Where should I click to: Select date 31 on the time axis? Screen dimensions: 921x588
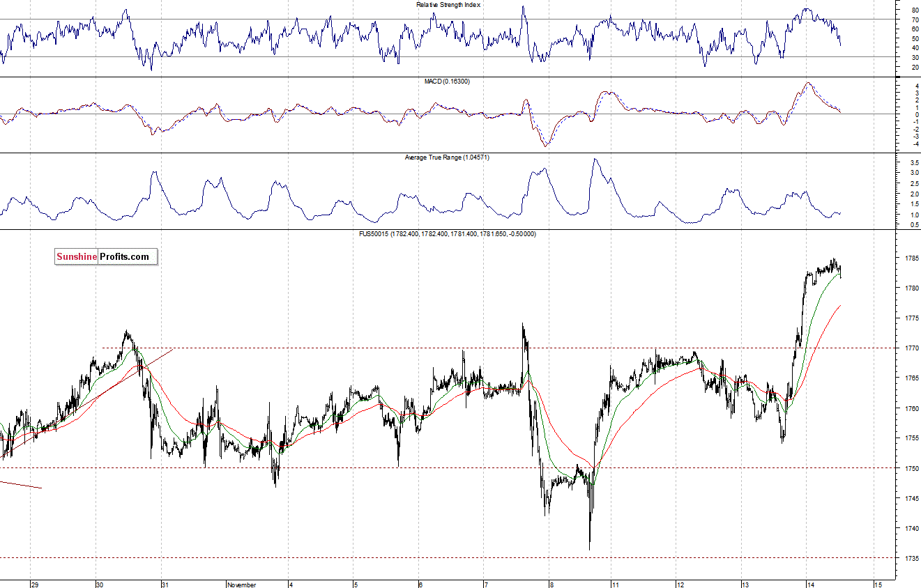point(167,585)
